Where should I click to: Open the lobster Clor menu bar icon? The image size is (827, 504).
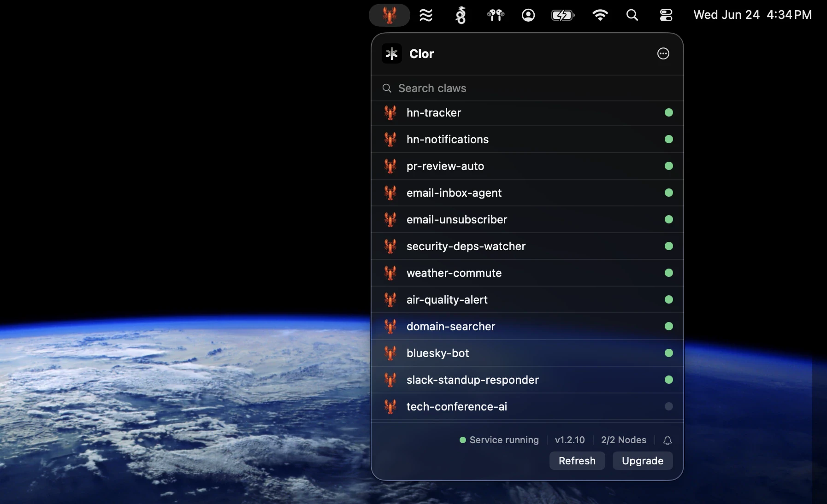(390, 15)
